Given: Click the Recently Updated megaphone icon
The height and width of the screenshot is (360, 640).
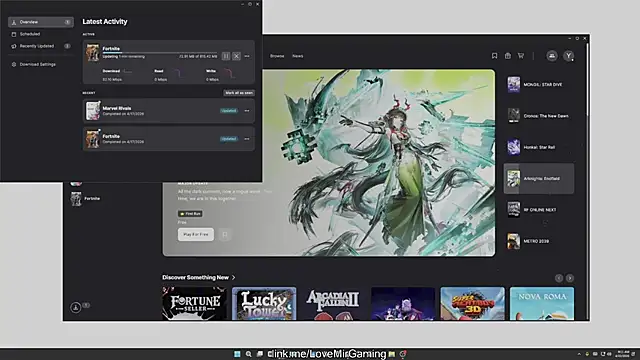Looking at the screenshot, I should 14,46.
